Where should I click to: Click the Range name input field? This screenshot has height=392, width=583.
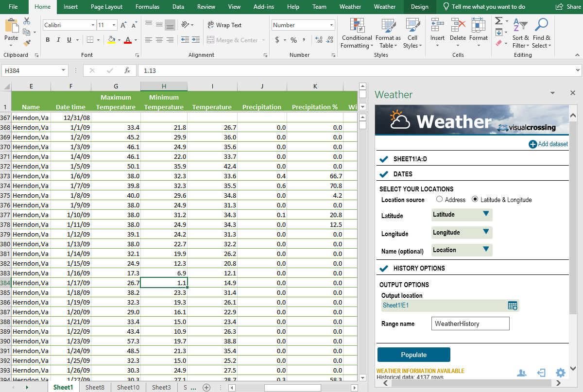click(470, 324)
